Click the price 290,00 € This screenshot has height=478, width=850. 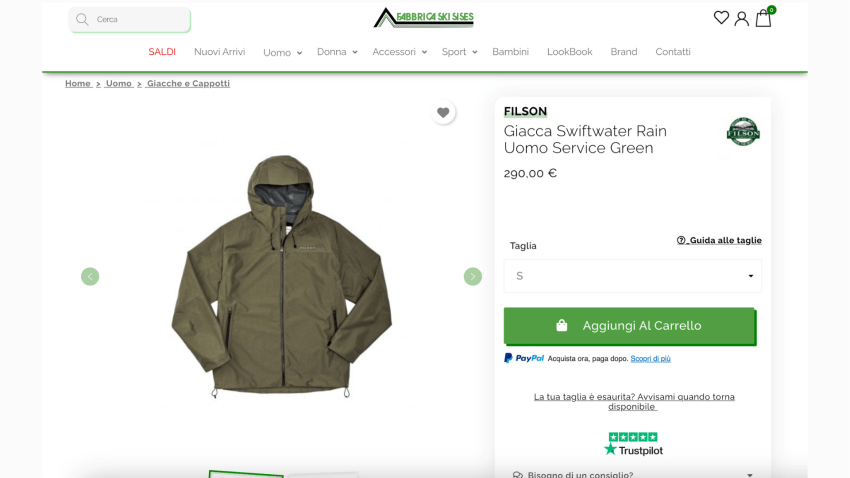530,173
